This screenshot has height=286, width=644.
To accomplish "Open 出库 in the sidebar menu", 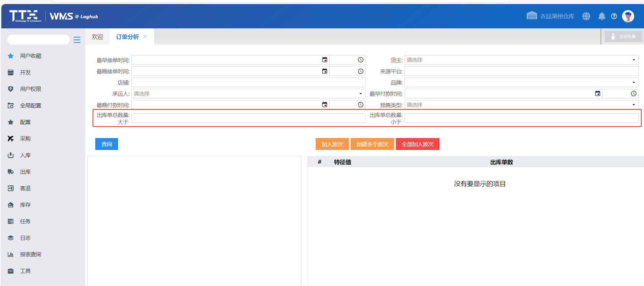I will (x=25, y=172).
